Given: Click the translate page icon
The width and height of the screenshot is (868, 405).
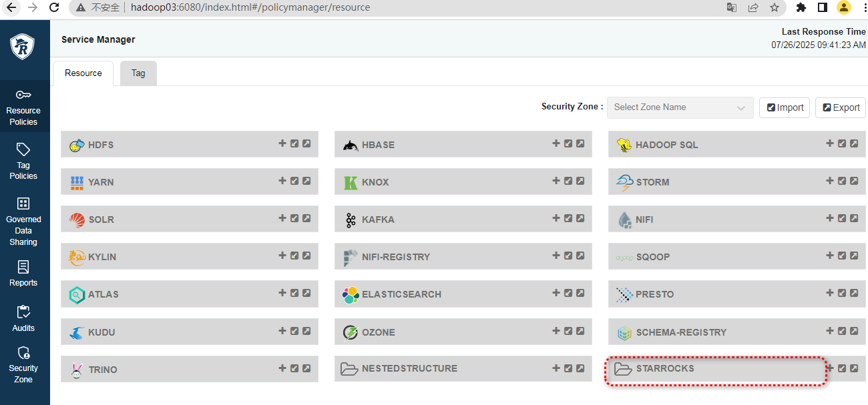Looking at the screenshot, I should pyautogui.click(x=732, y=8).
